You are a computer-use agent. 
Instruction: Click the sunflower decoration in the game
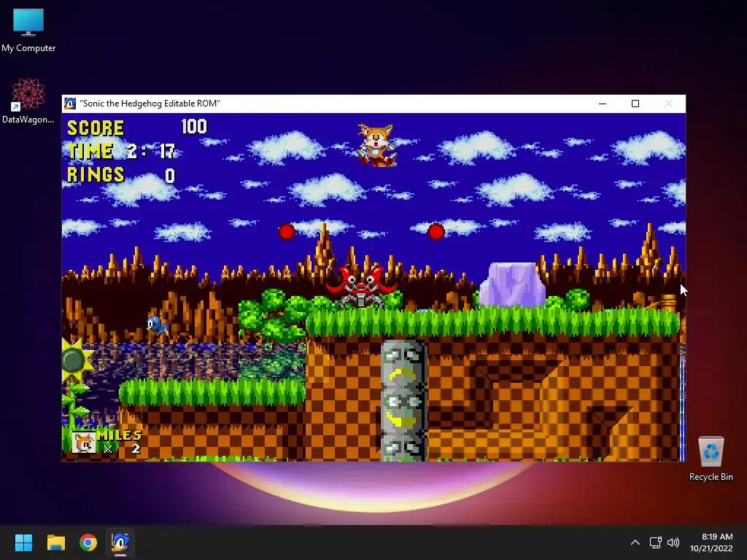click(76, 360)
